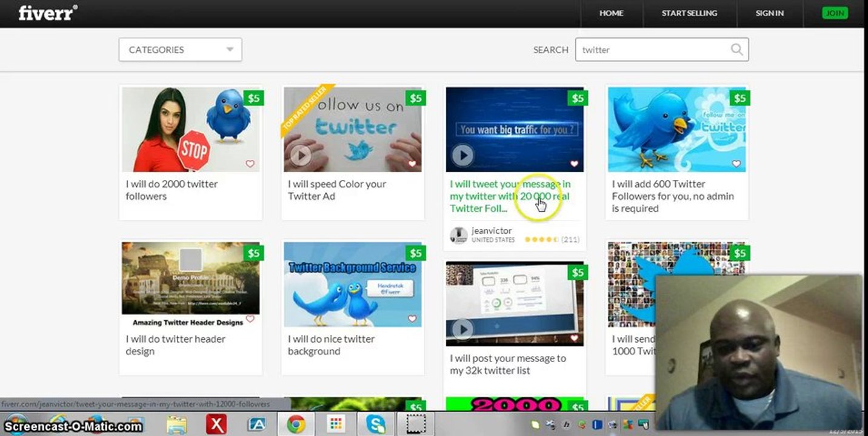The image size is (868, 436).
Task: Expand the CATEGORIES dropdown
Action: click(x=180, y=50)
